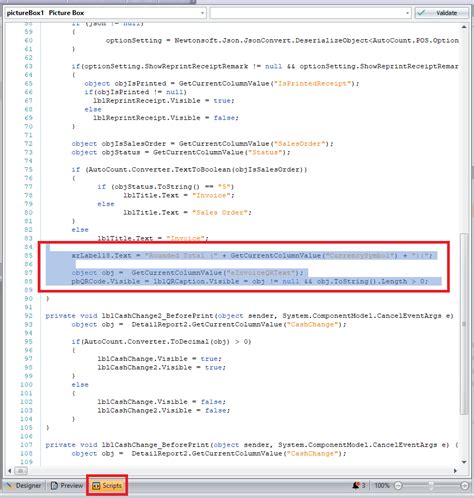Switch to the Designer tab

click(24, 485)
